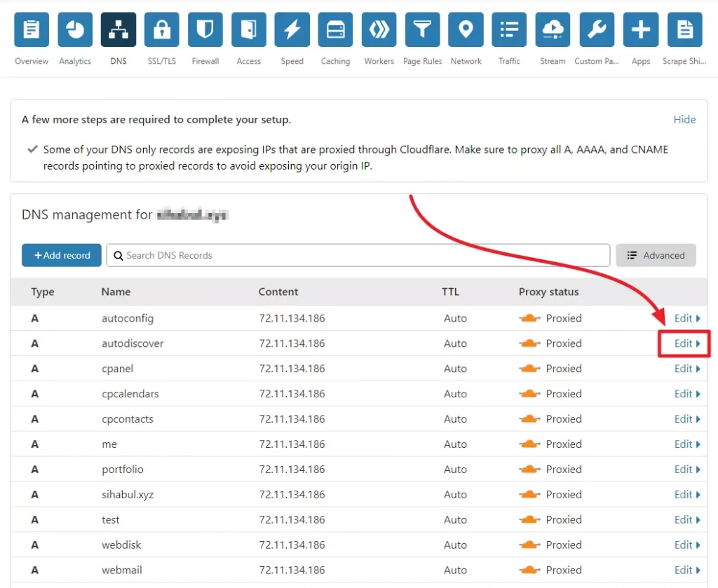Toggle proxy cloud for webmail record
Screen dimensions: 718x588
coord(530,570)
